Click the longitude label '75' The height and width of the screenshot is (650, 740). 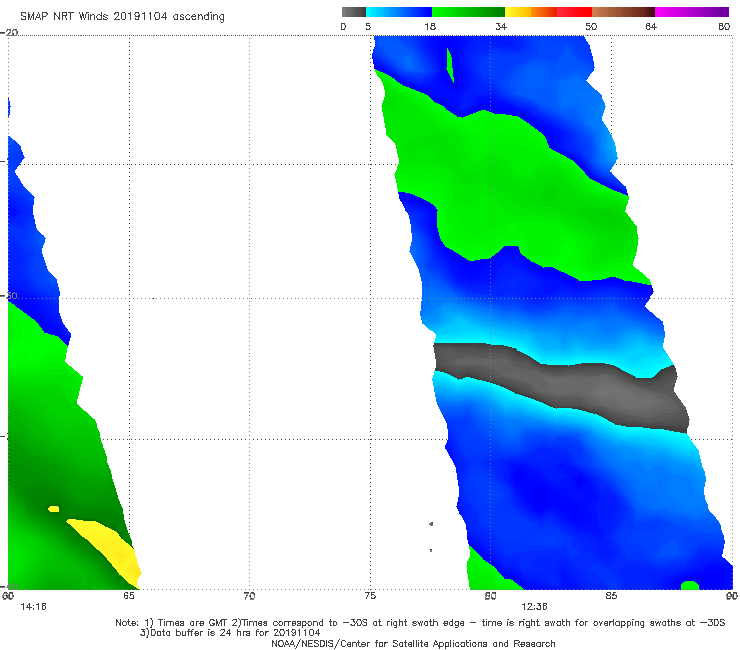[x=370, y=596]
